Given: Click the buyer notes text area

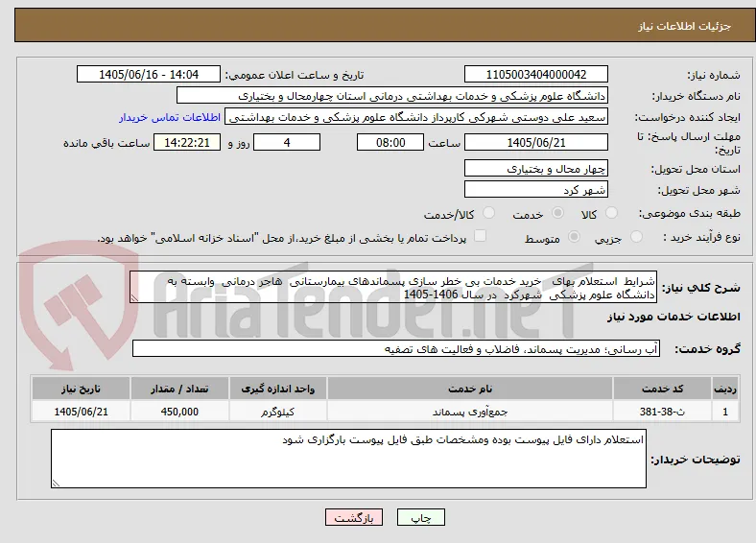Looking at the screenshot, I should point(348,459).
